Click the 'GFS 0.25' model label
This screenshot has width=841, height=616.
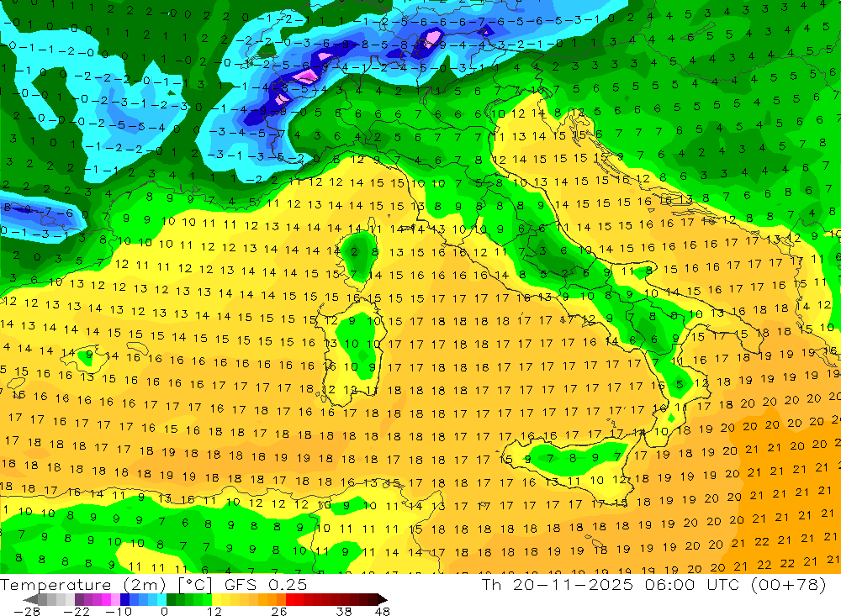click(266, 584)
